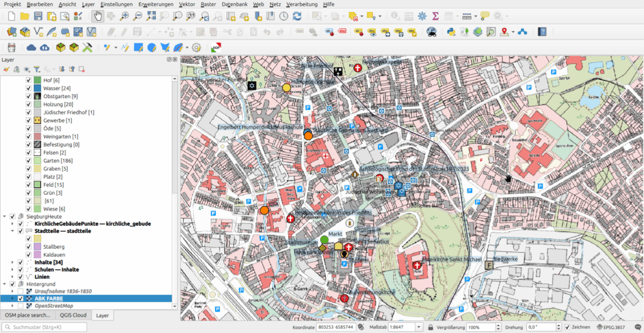644x333 pixels.
Task: Expand the Schulen — Inhalte layer
Action: 13,269
